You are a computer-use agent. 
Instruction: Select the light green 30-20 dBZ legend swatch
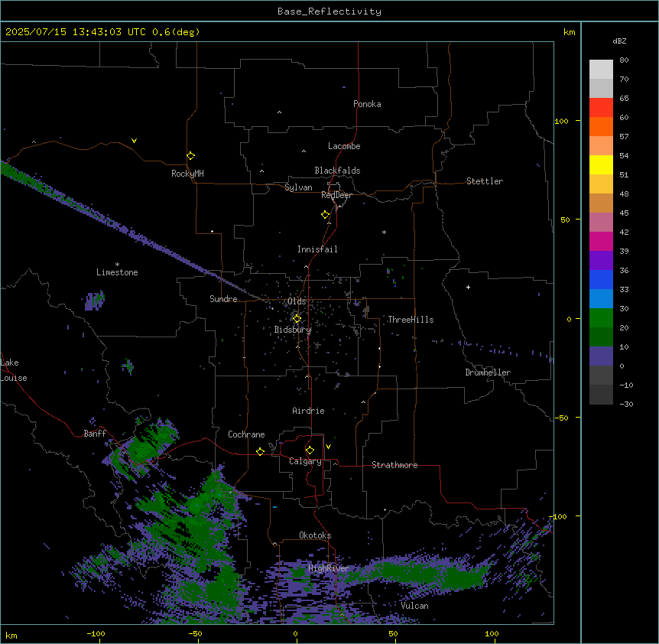click(x=601, y=318)
